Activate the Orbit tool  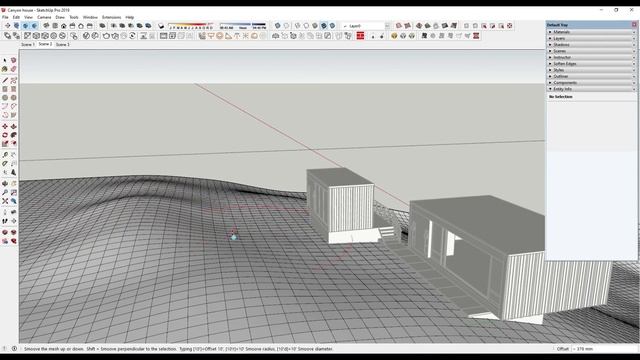(5, 183)
